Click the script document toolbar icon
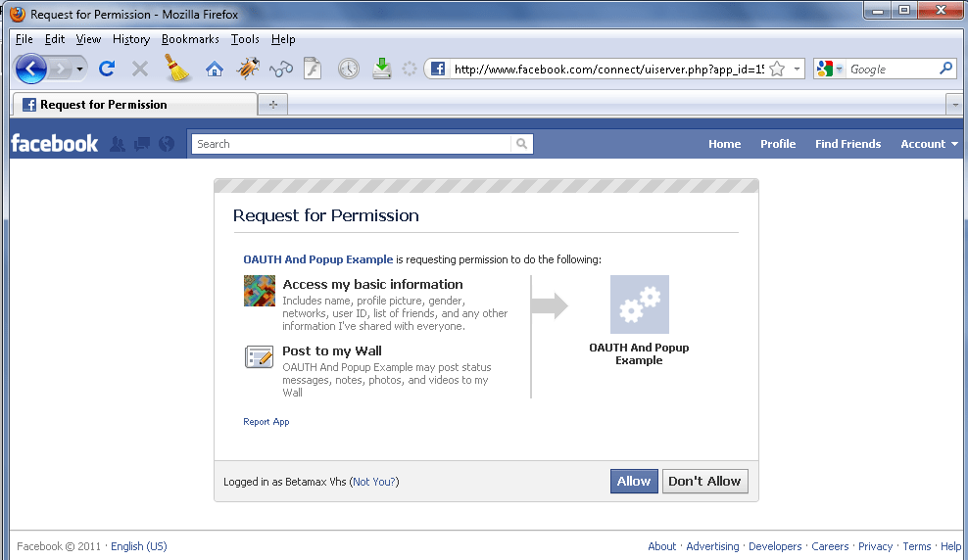 313,69
